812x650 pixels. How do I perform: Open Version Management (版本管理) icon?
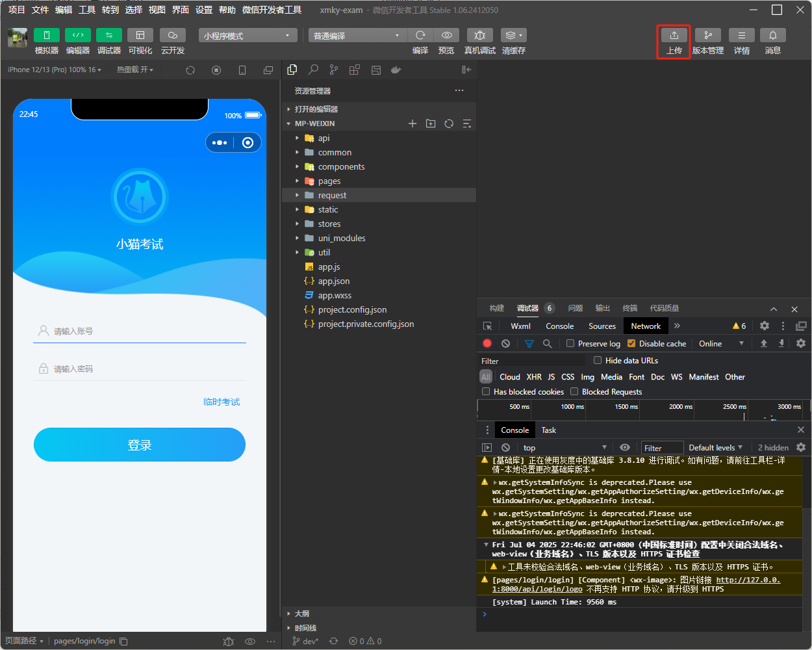(x=707, y=36)
